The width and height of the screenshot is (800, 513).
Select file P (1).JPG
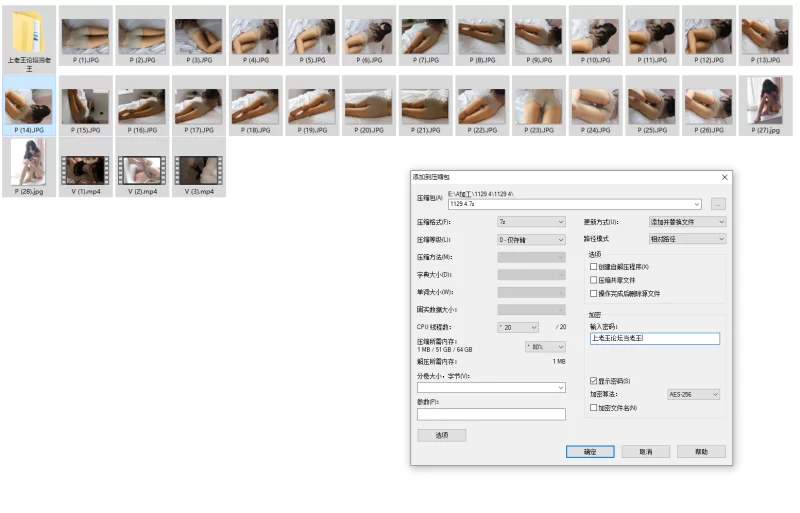[85, 37]
